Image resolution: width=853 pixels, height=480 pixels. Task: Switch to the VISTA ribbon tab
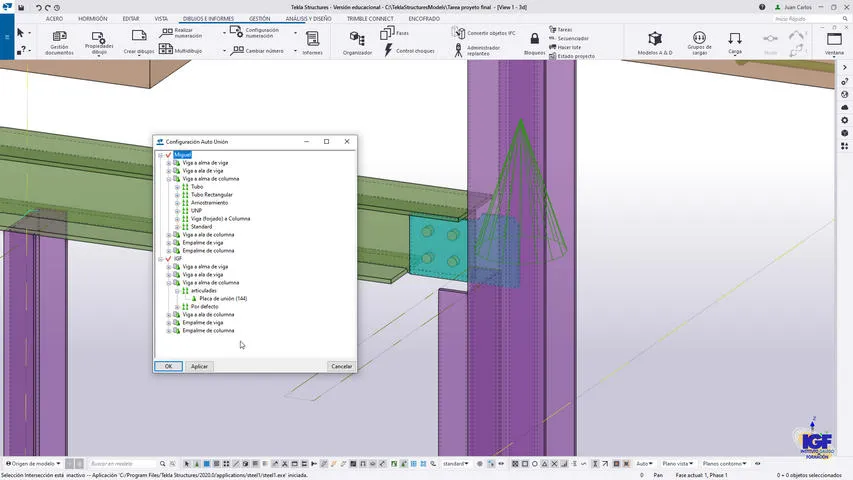coord(161,19)
